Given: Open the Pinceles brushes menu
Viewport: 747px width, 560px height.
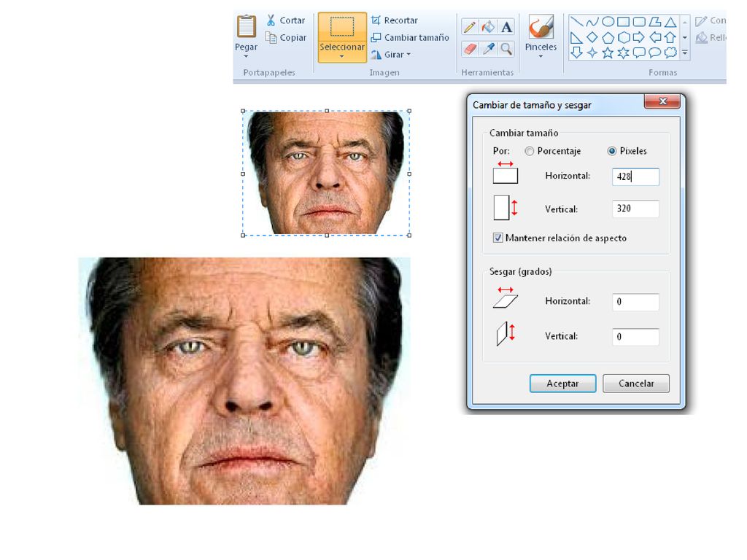Looking at the screenshot, I should [541, 37].
